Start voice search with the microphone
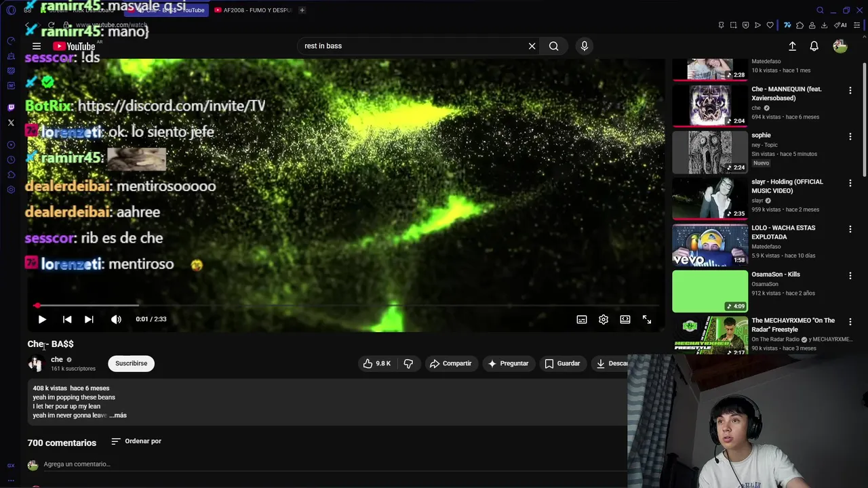Viewport: 868px width, 488px height. tap(585, 46)
